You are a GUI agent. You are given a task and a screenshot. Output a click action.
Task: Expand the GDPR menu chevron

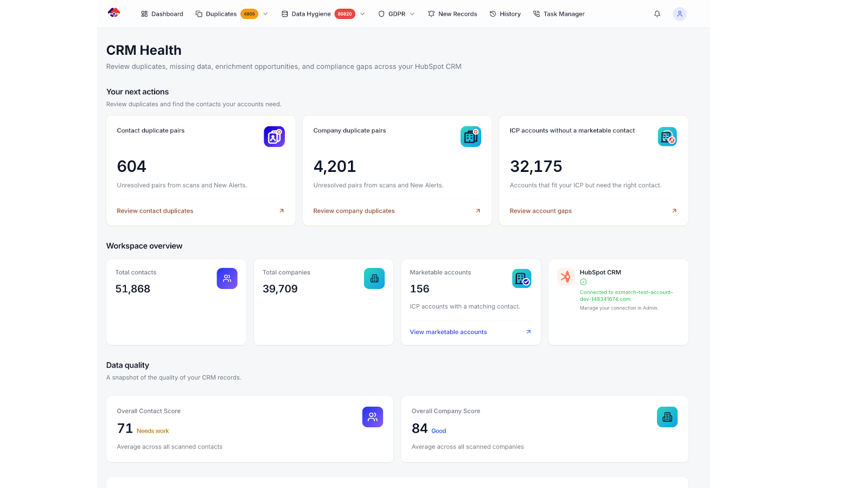pos(412,14)
